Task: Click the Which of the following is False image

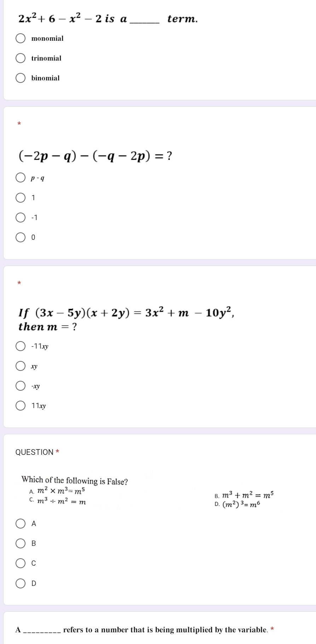Action: tap(148, 492)
